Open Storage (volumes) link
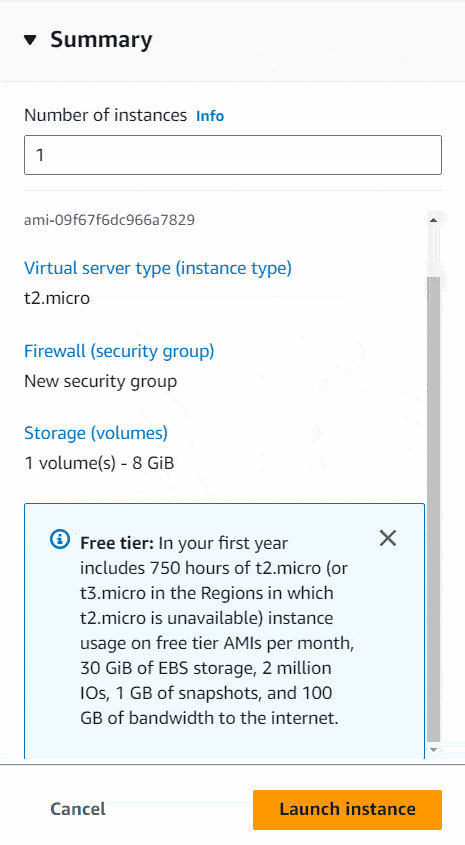 coord(96,433)
